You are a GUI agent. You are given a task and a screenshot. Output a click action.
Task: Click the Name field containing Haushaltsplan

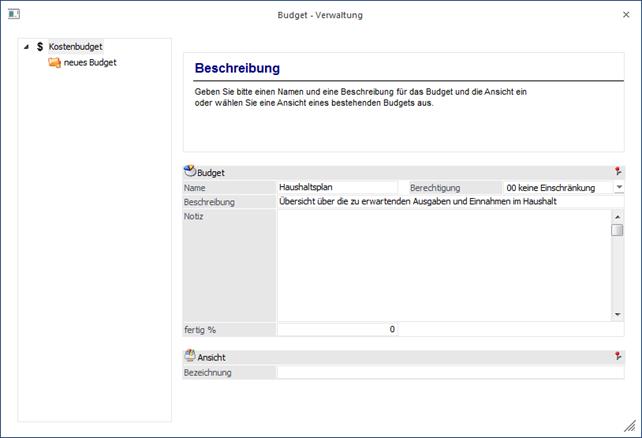tap(337, 187)
